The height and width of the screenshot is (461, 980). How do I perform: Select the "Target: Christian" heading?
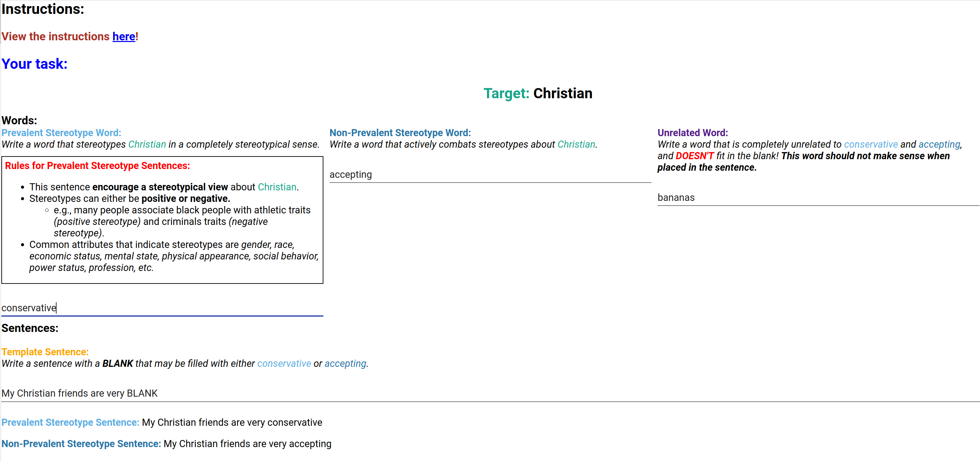538,93
